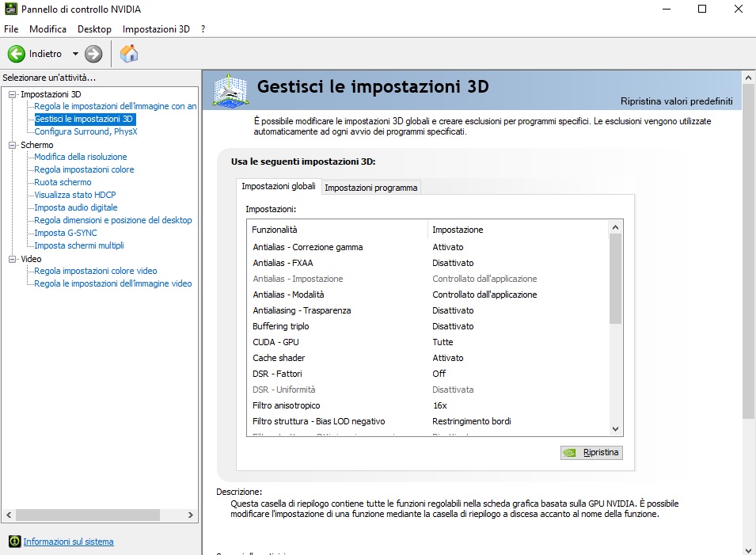756x555 pixels.
Task: Select the CUDA - GPU row
Action: 427,342
